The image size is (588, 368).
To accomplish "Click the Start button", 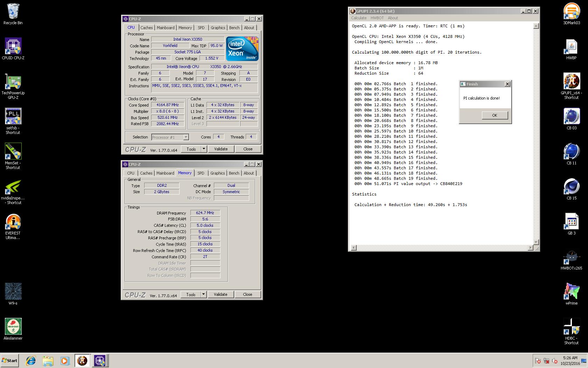I will click(10, 361).
